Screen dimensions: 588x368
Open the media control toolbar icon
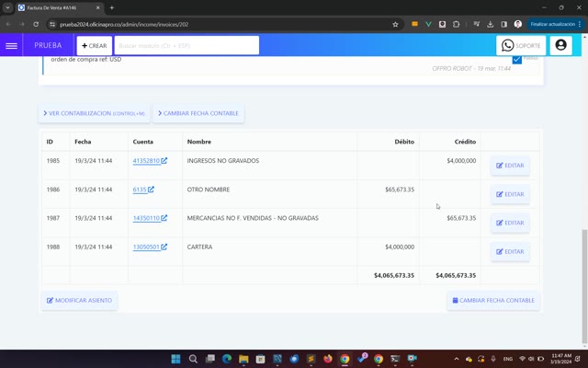476,24
